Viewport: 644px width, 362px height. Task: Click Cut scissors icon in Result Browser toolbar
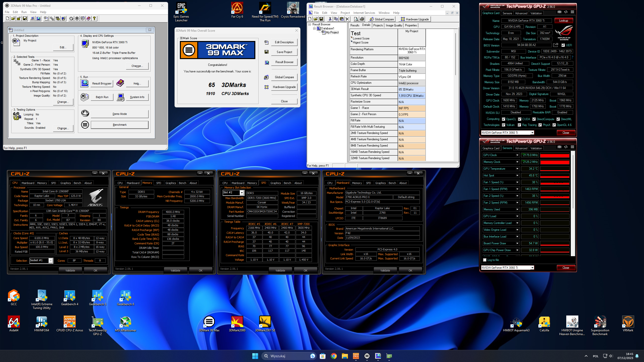pyautogui.click(x=330, y=19)
